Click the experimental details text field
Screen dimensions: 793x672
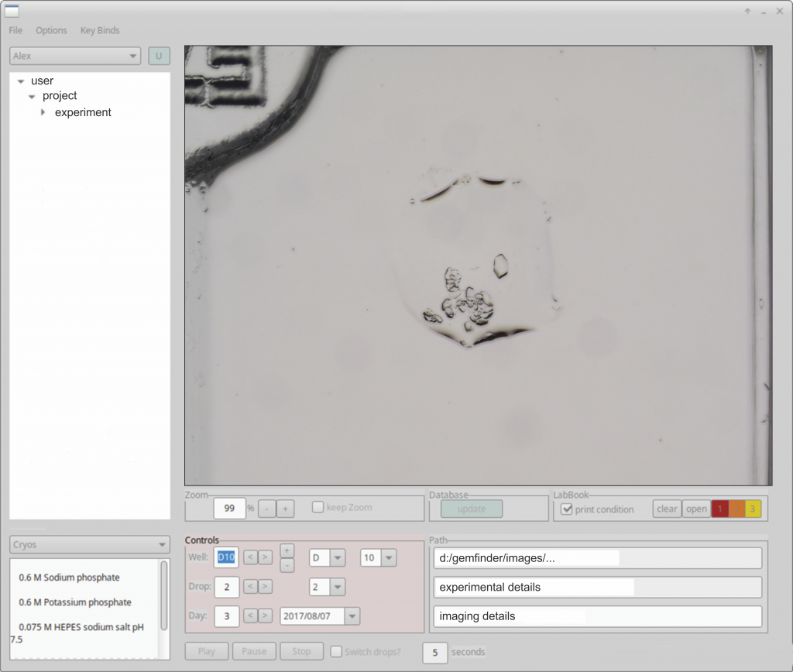point(597,588)
